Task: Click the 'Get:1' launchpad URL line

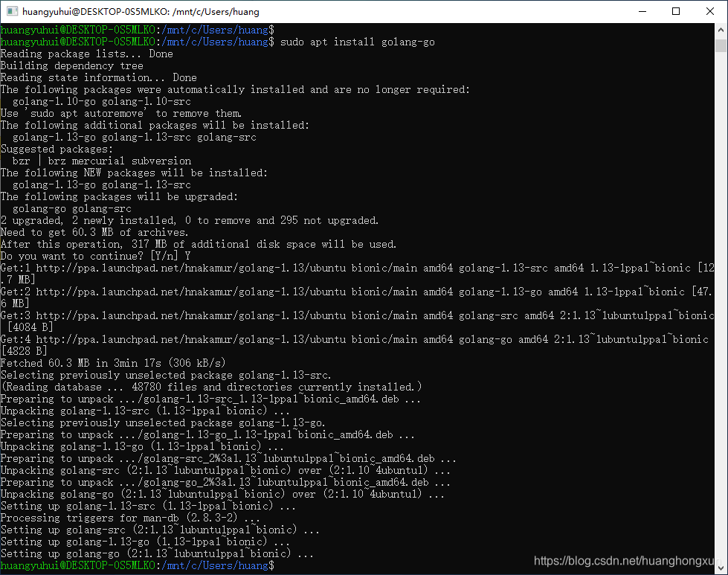Action: [358, 274]
